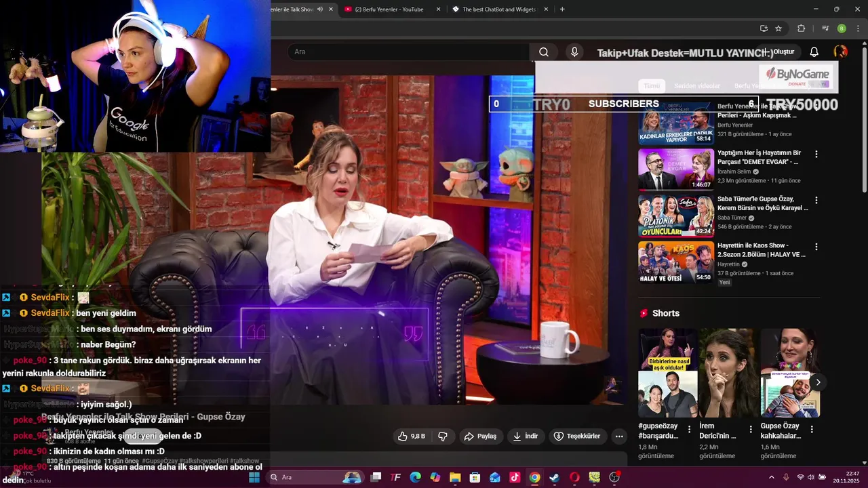This screenshot has width=868, height=488.
Task: Open TikTok app from taskbar
Action: pos(515,477)
